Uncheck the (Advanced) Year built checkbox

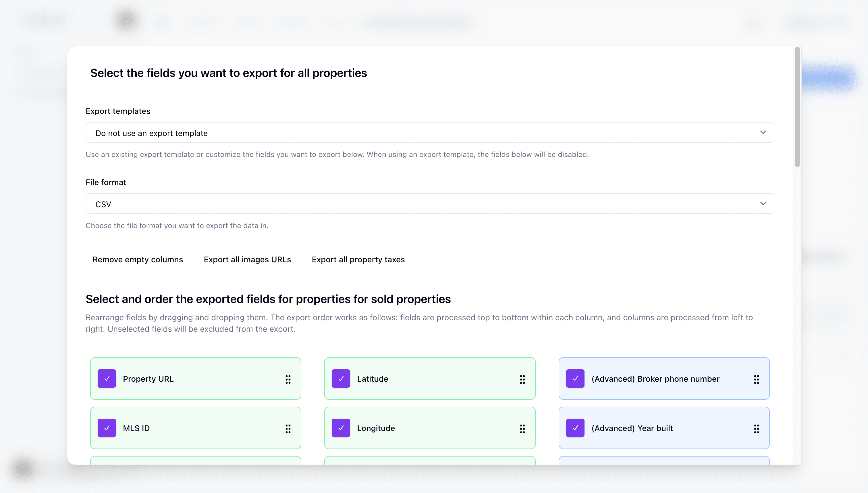point(575,428)
